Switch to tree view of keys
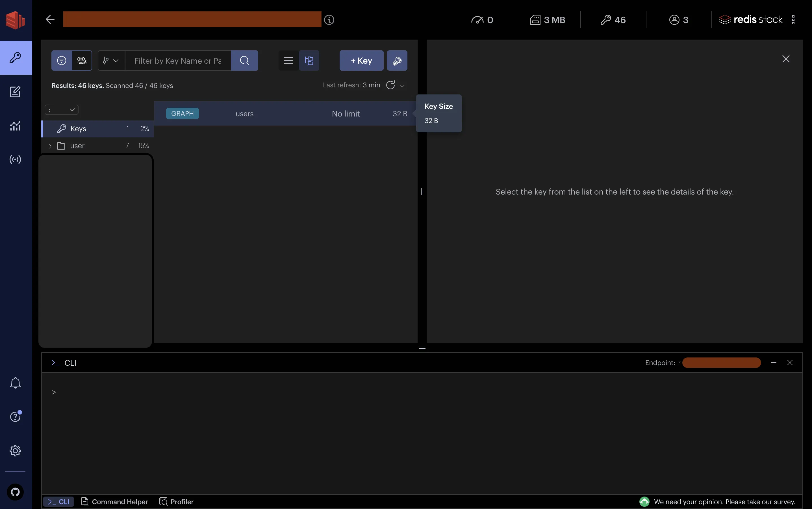This screenshot has width=812, height=509. point(309,61)
